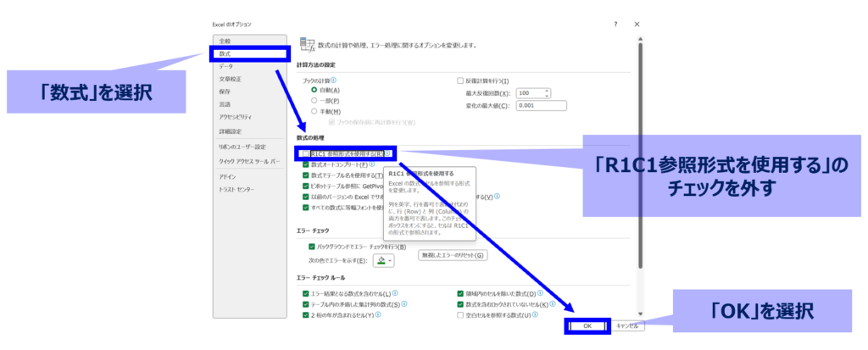Click the formula calculator icon at top
Image resolution: width=868 pixels, height=350 pixels.
pyautogui.click(x=307, y=45)
